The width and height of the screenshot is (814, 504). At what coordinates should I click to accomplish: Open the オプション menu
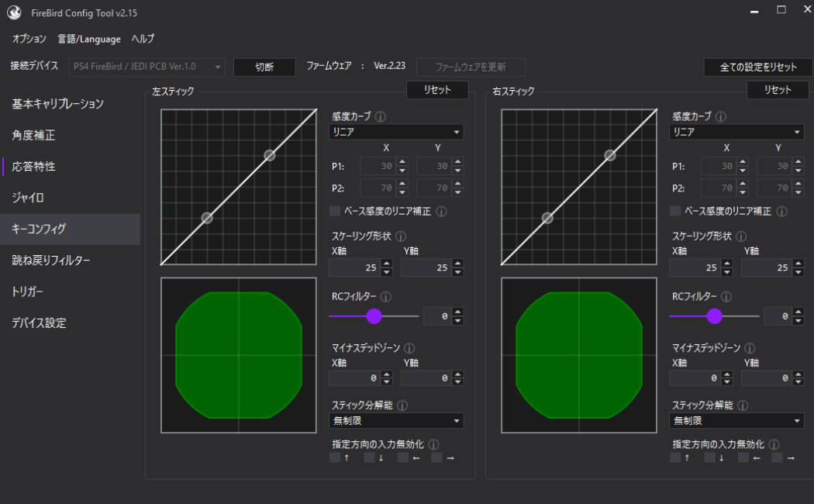[x=29, y=39]
